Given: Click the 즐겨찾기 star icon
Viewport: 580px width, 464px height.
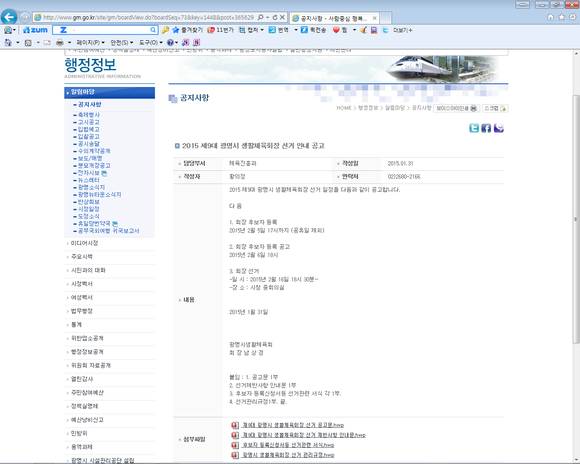Looking at the screenshot, I should click(x=176, y=30).
